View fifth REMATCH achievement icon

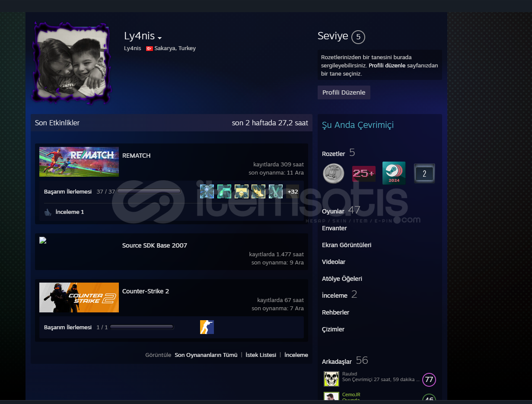click(276, 191)
